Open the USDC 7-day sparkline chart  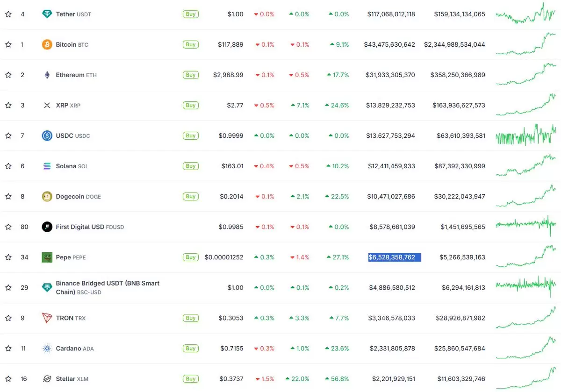coord(526,135)
